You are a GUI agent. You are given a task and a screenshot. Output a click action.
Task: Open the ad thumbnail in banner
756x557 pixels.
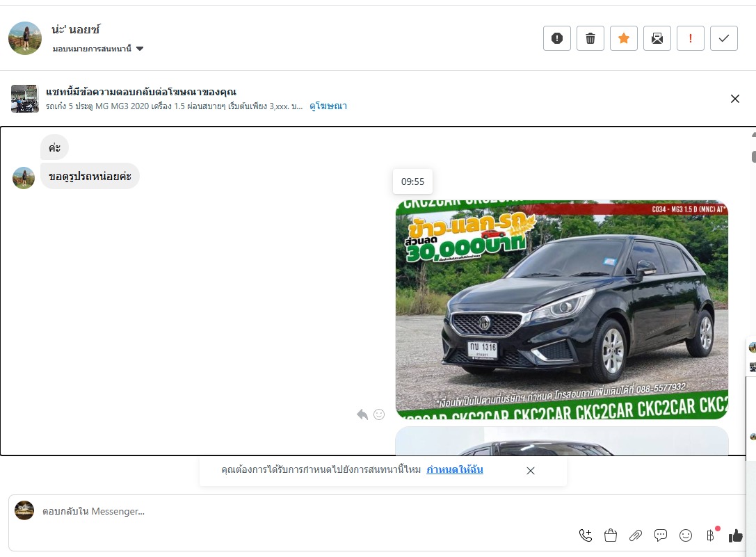click(24, 98)
